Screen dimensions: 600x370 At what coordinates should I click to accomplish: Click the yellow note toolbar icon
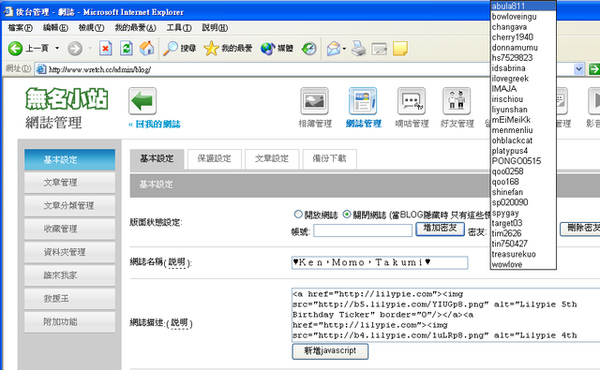point(400,48)
